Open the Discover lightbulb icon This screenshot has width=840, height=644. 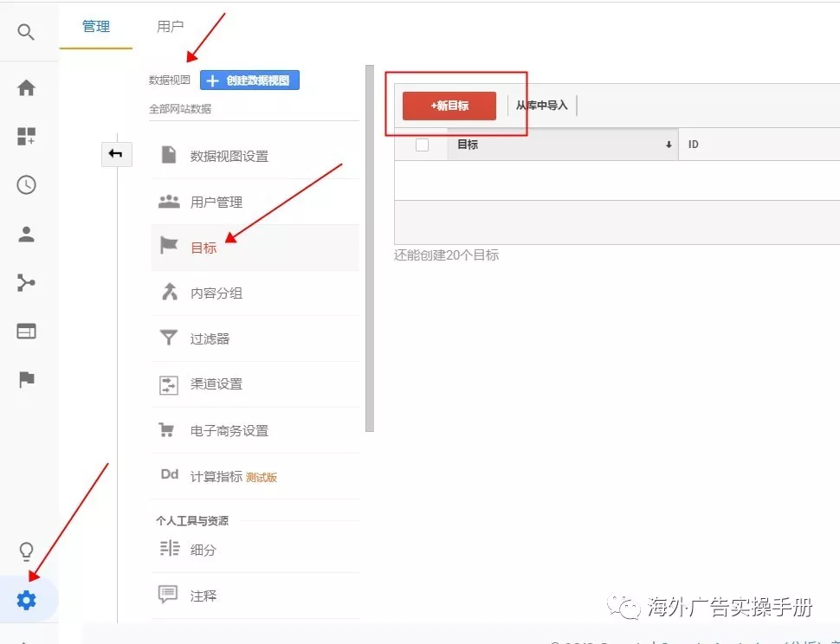pos(26,551)
